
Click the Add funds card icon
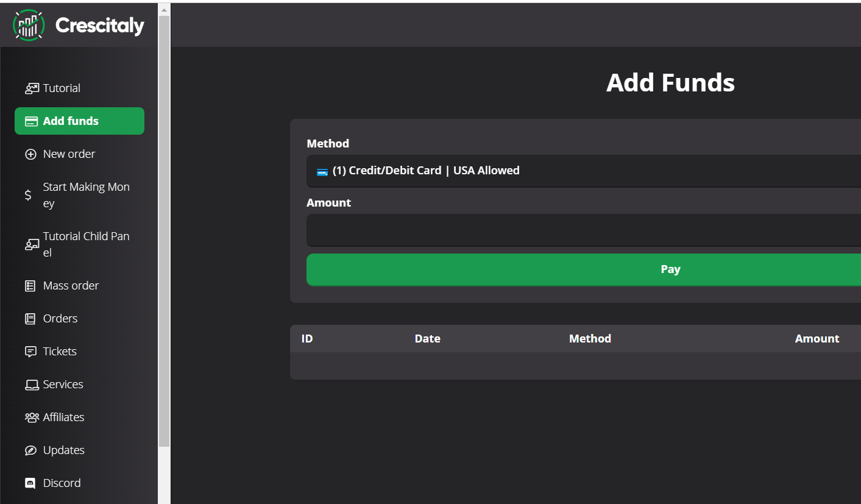click(31, 121)
